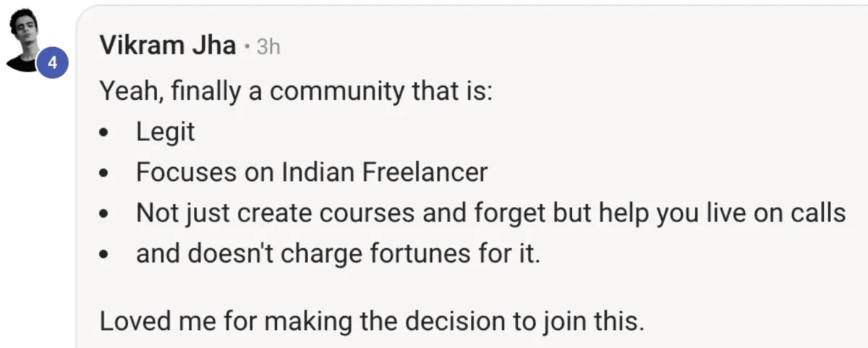Click the bullet dot before 'Not just create courses'
The image size is (868, 348).
106,215
